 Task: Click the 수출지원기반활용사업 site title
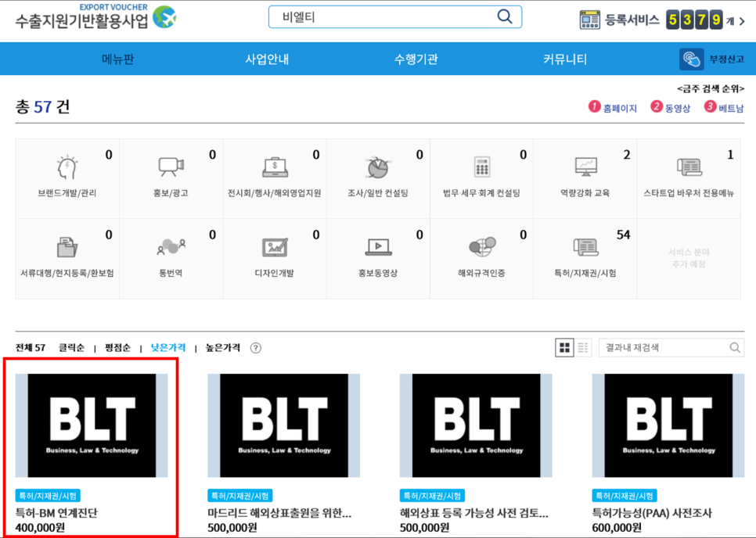[81, 21]
